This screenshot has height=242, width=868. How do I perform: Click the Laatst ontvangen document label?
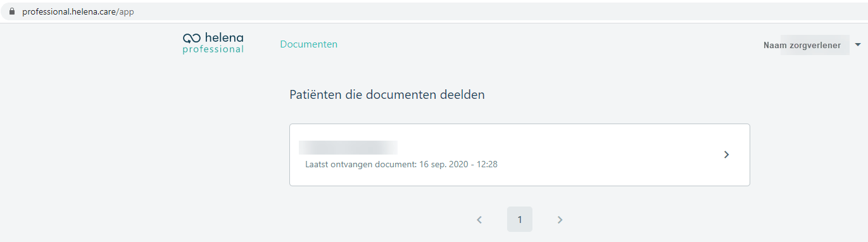(360, 165)
